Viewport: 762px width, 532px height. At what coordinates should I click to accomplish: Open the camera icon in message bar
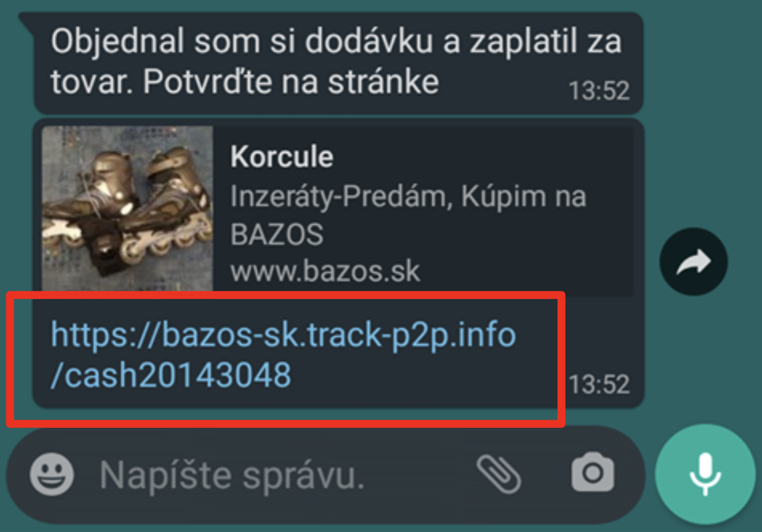click(593, 472)
